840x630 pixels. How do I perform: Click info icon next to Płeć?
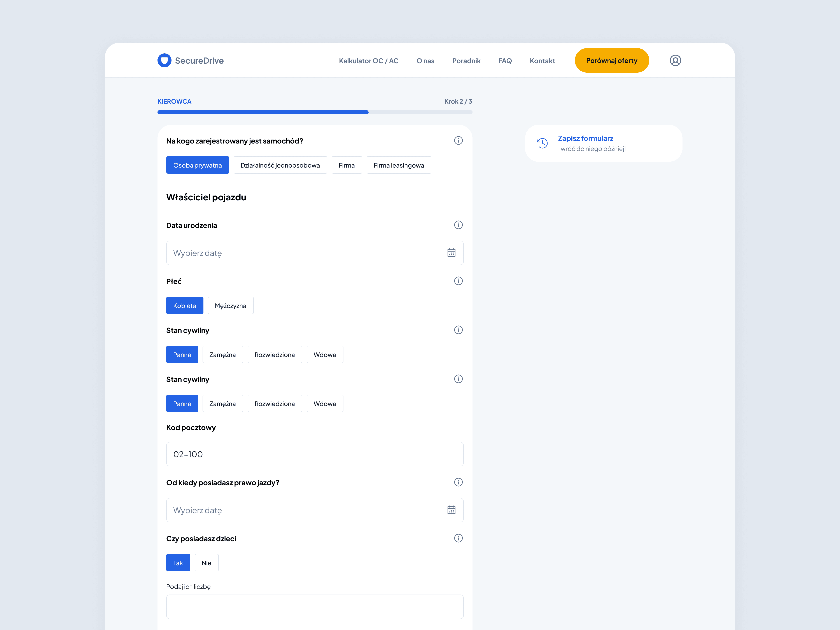458,281
